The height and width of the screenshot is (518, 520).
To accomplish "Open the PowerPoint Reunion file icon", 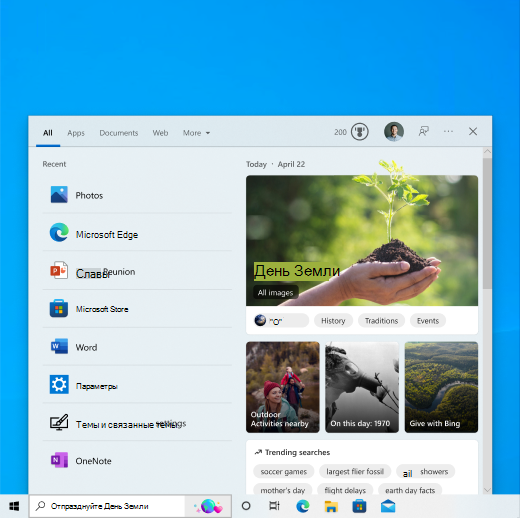I will (x=59, y=270).
